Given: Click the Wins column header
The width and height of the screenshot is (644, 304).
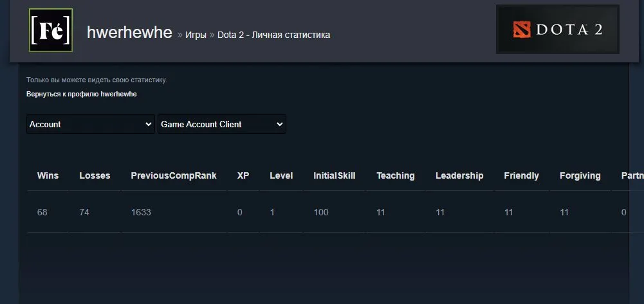Looking at the screenshot, I should click(x=48, y=175).
